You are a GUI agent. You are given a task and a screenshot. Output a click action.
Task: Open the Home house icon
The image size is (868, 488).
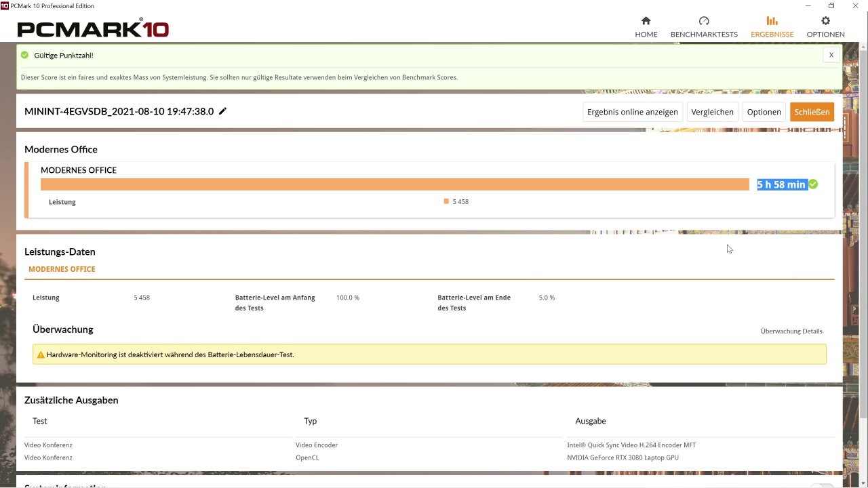pyautogui.click(x=646, y=21)
